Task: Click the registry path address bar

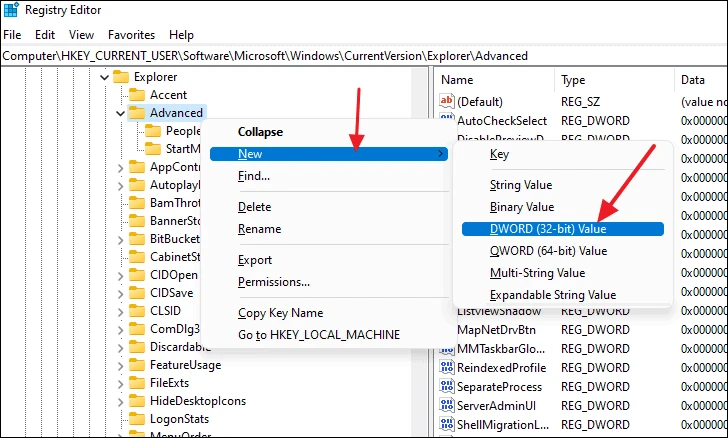Action: pyautogui.click(x=364, y=56)
